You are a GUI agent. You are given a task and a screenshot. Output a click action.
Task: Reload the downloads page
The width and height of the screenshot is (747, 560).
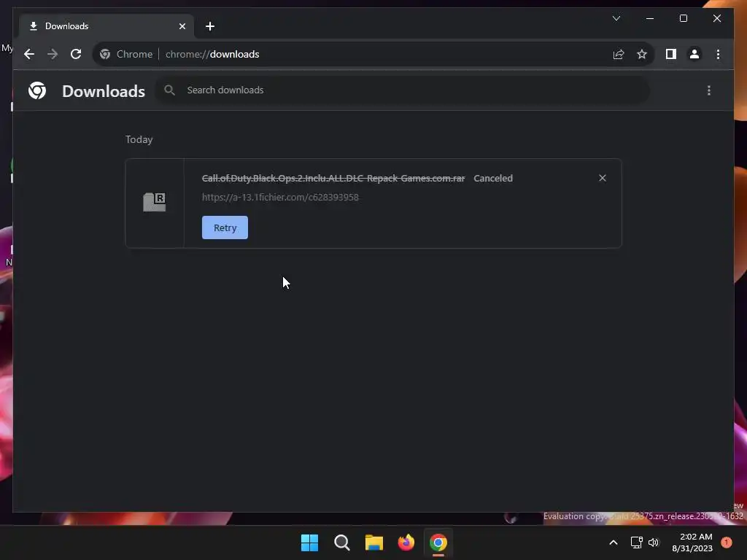click(76, 54)
